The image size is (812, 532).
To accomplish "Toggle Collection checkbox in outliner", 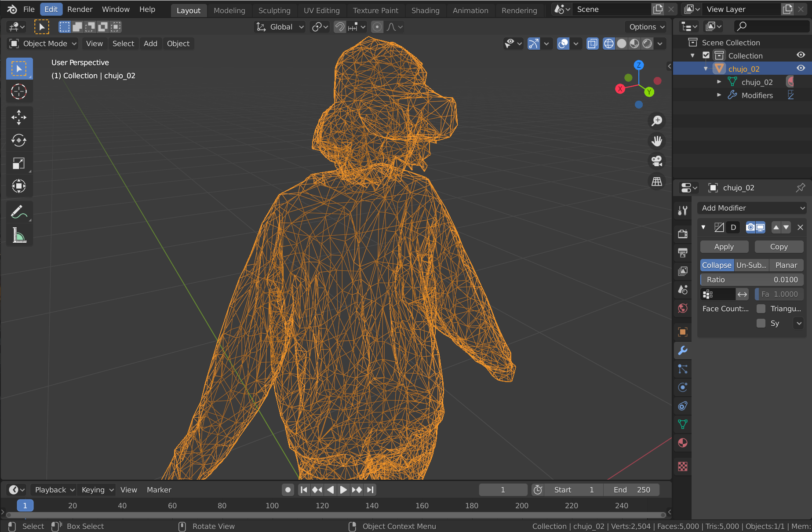I will tap(706, 55).
